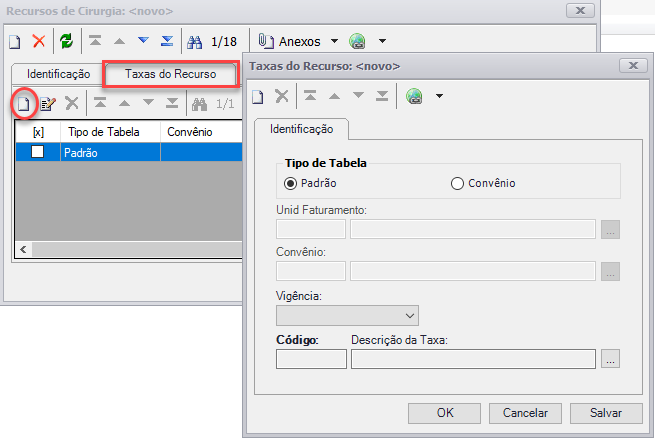
Task: Click grid horizontal scrollbar left arrow
Action: [x=23, y=250]
